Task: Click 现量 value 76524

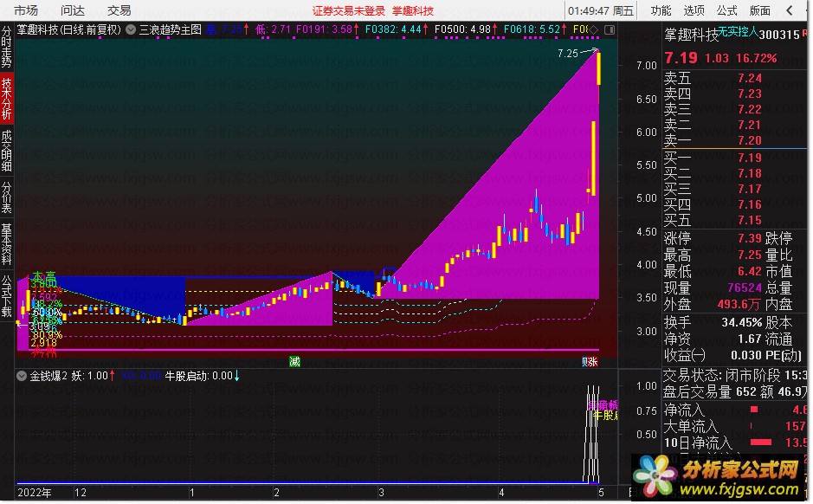Action: coord(745,288)
